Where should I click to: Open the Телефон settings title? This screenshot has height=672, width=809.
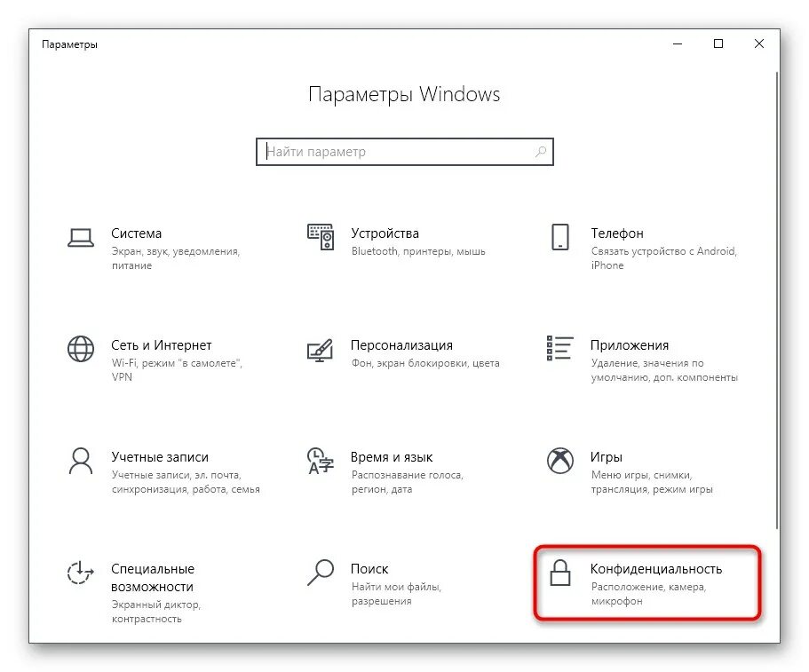point(617,233)
